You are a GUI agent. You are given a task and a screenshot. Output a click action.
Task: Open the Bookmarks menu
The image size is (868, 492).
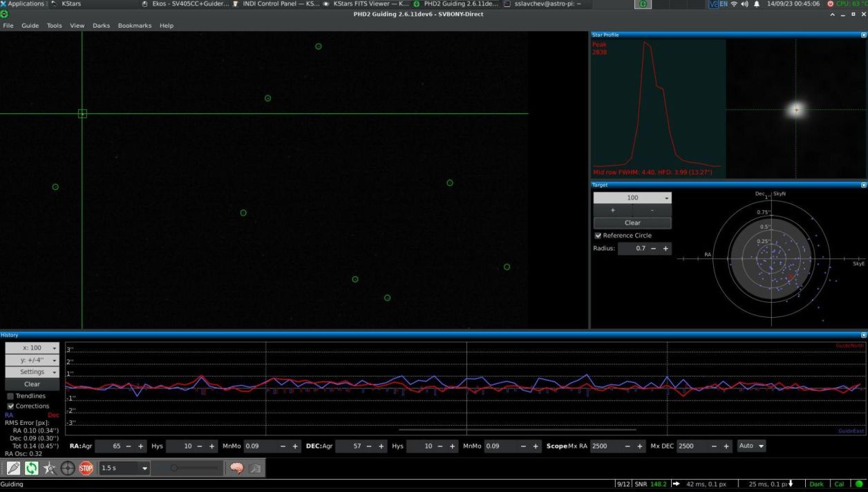(x=134, y=26)
